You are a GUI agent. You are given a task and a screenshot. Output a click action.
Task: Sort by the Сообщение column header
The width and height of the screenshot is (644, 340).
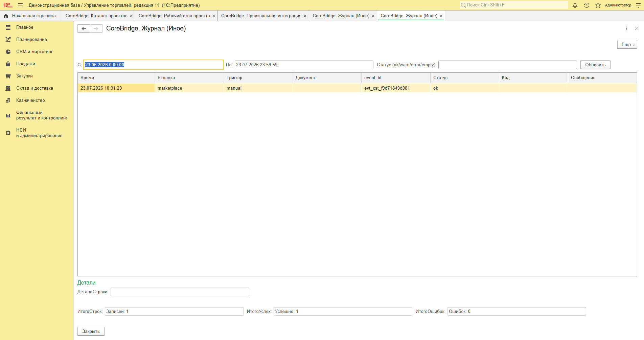[602, 78]
